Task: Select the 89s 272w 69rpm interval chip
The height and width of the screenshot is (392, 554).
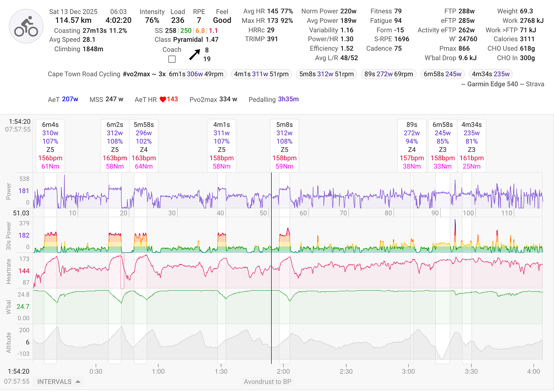Action: tap(388, 74)
